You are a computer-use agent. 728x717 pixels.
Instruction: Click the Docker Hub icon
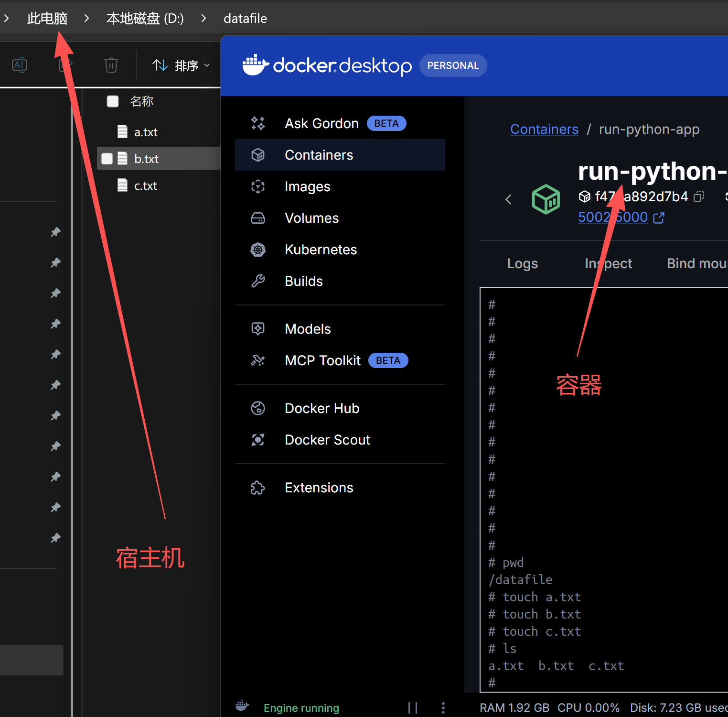[x=258, y=408]
